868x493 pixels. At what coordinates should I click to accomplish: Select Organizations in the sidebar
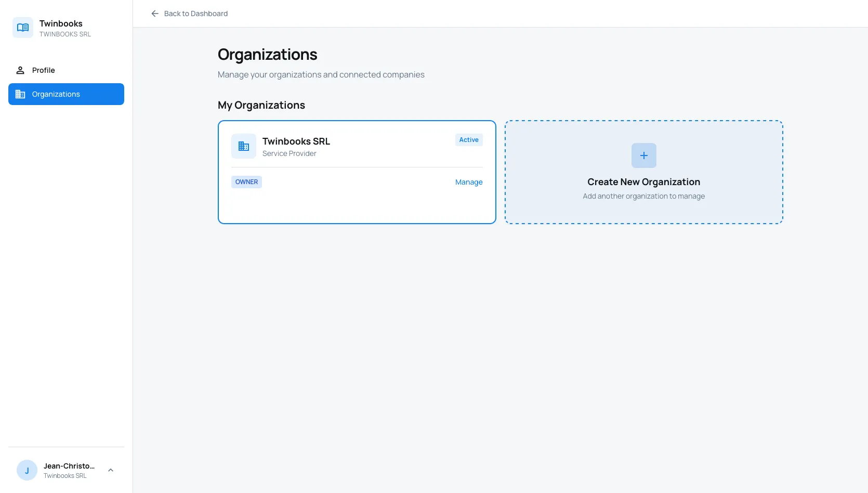[66, 94]
